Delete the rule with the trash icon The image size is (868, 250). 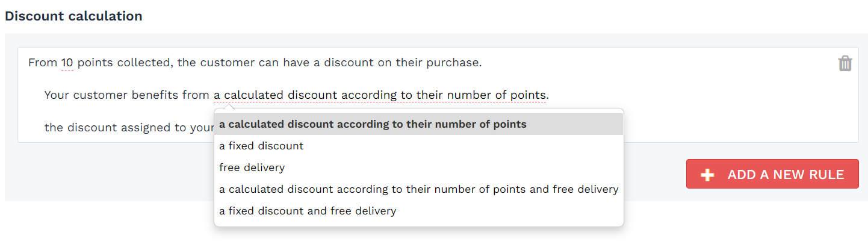[845, 63]
